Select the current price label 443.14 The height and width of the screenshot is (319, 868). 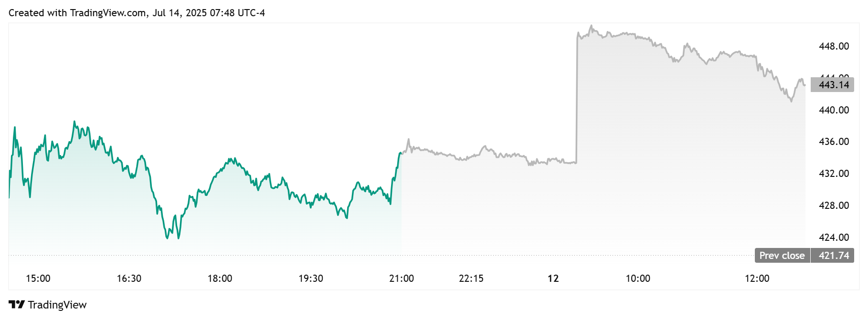pos(834,85)
